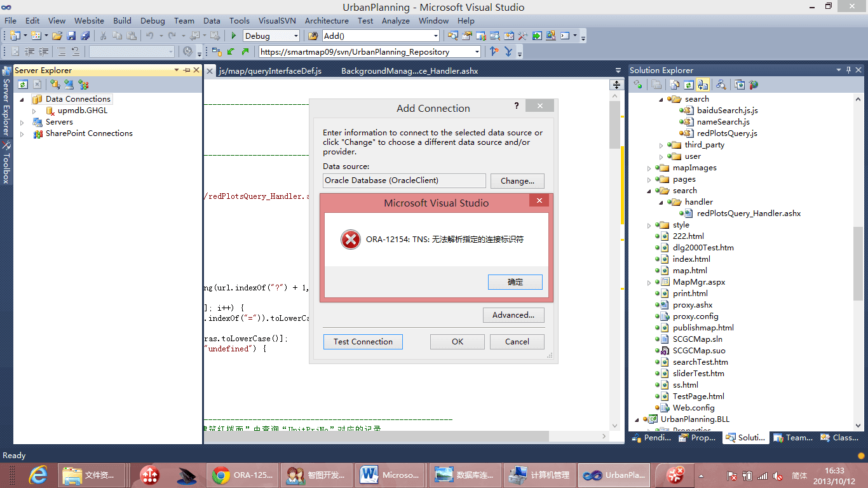Click the Data source text field
Viewport: 868px width, 488px height.
click(x=404, y=180)
